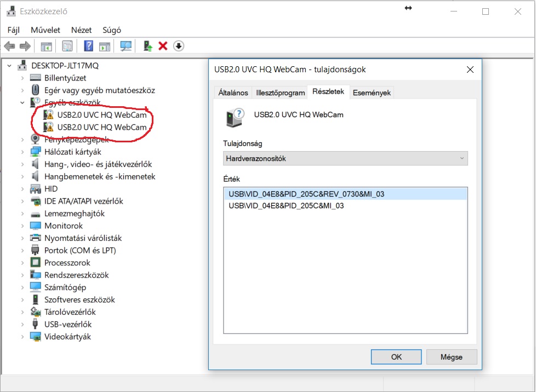Viewport: 536px width, 392px height.
Task: Select the Számítógép tree label
Action: (x=65, y=287)
